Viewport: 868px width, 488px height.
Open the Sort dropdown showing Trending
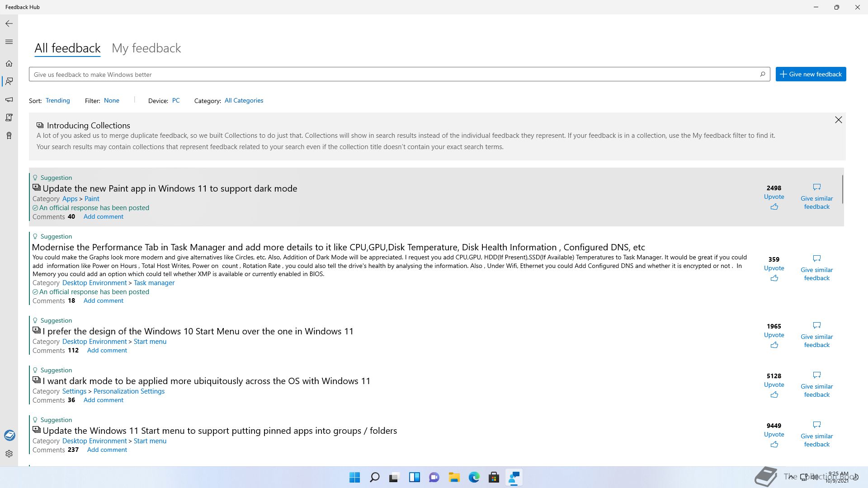(x=58, y=100)
